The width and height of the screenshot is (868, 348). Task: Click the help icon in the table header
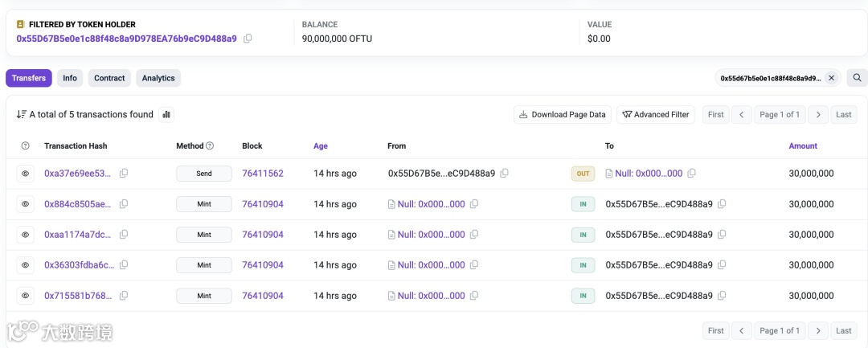click(25, 146)
